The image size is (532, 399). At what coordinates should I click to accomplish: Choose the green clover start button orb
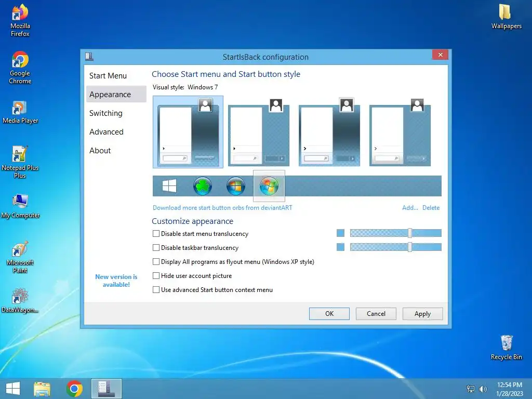203,186
